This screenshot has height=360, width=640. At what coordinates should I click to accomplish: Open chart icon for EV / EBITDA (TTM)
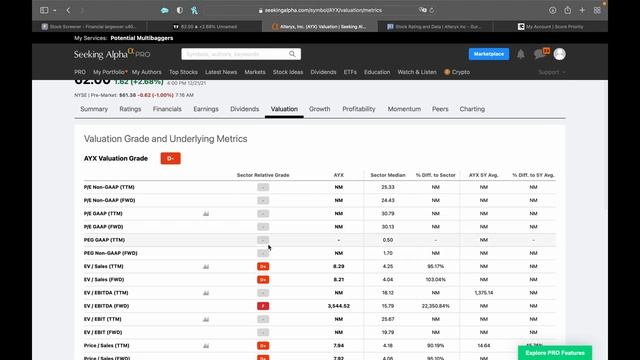tap(206, 293)
